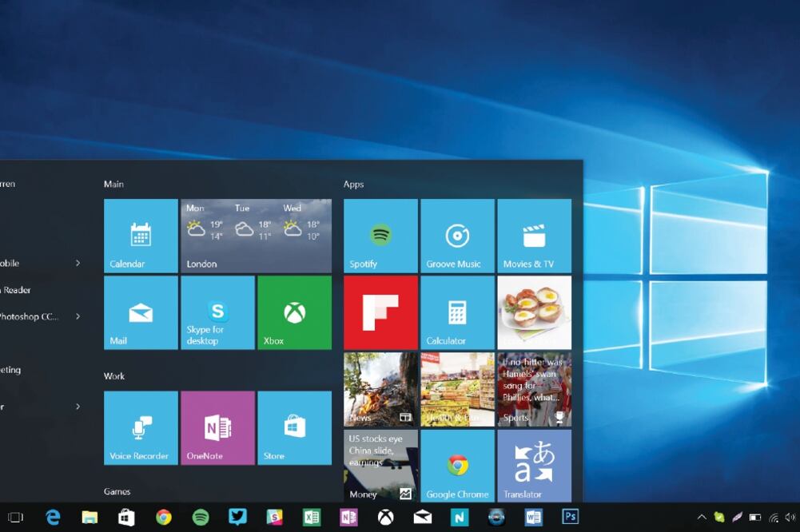View the London weather forecast tile
This screenshot has width=800, height=532.
click(x=255, y=236)
